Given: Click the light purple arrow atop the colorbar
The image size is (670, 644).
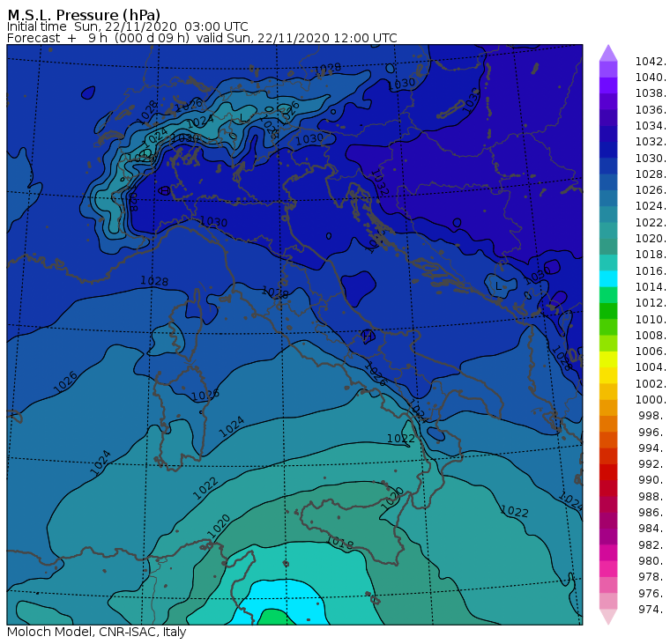Looking at the screenshot, I should 608,53.
